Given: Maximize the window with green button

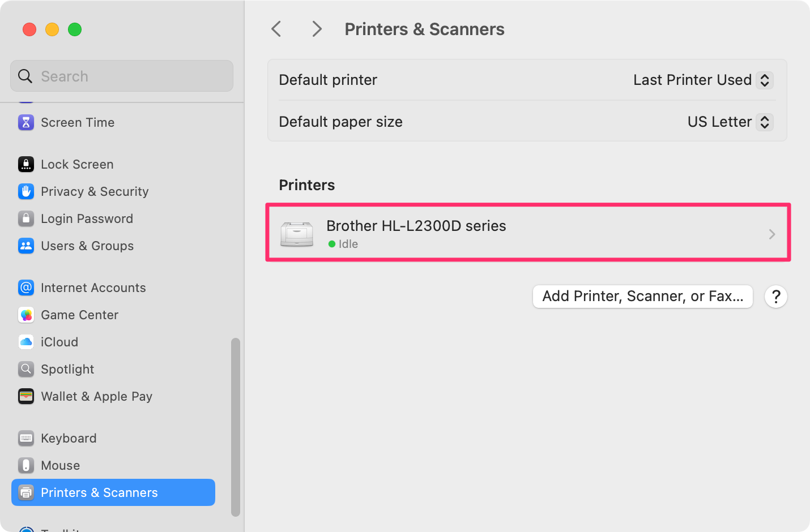Looking at the screenshot, I should (x=75, y=29).
